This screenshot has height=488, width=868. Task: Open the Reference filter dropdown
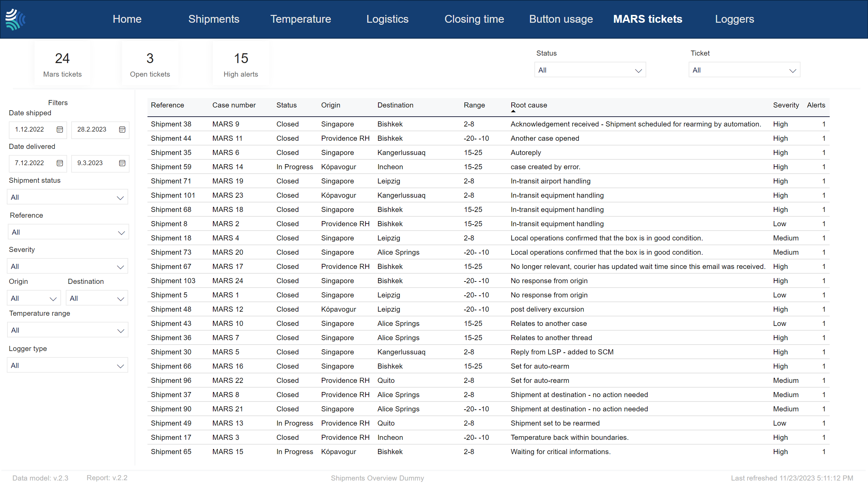tap(68, 232)
